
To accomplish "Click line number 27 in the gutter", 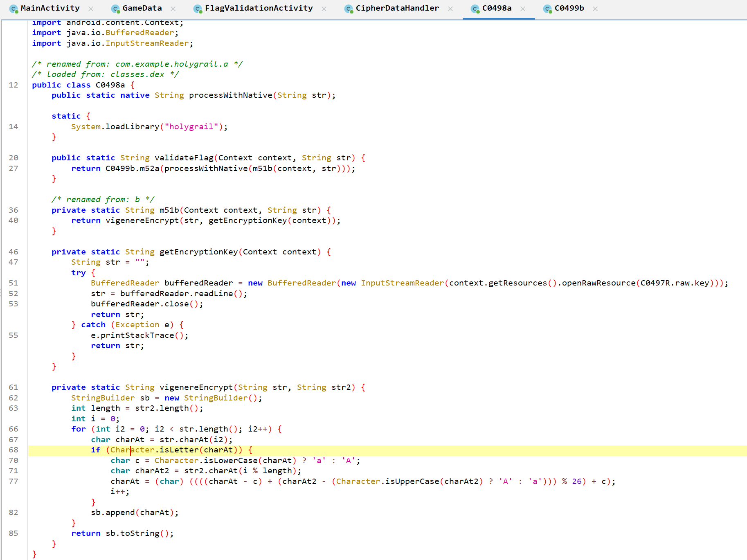I will 13,168.
